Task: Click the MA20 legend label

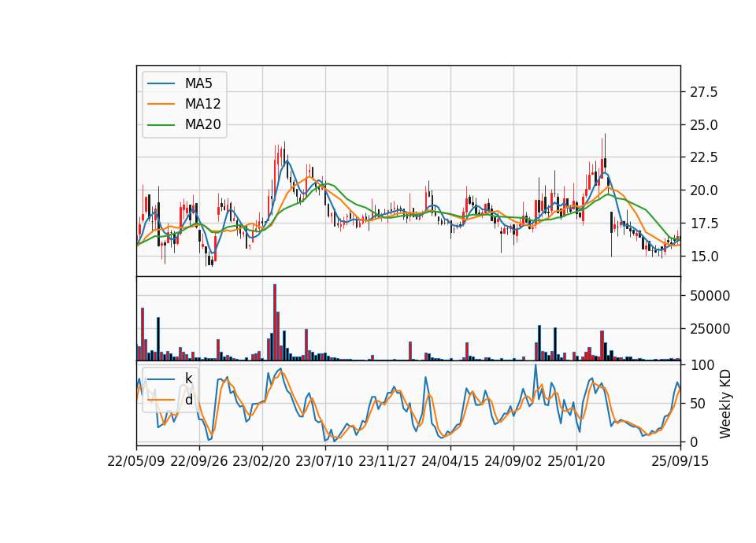Action: pyautogui.click(x=203, y=125)
